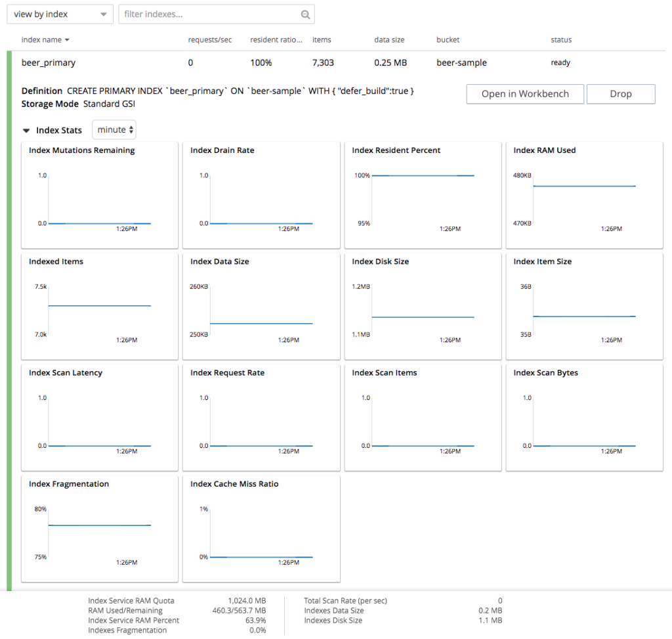Click the status column header
The width and height of the screenshot is (672, 639).
tap(561, 40)
